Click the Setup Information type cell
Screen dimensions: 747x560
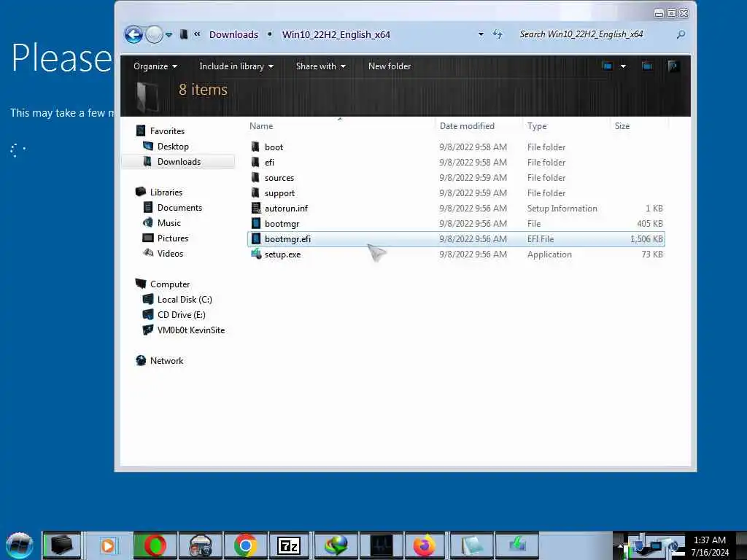[x=562, y=208]
